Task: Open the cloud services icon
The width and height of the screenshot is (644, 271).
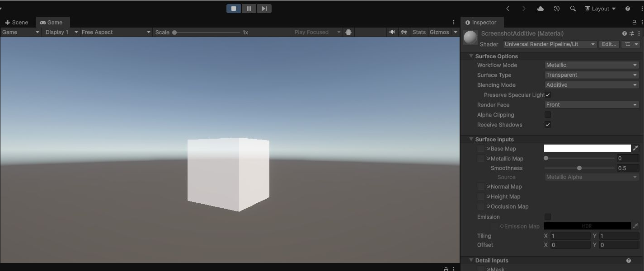Action: point(541,9)
